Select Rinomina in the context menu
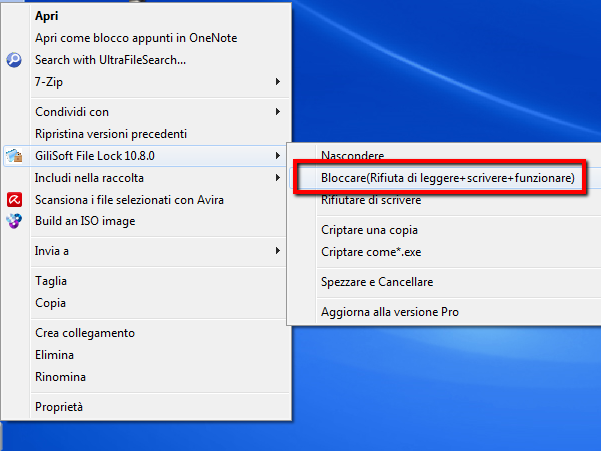Image resolution: width=601 pixels, height=451 pixels. 60,377
